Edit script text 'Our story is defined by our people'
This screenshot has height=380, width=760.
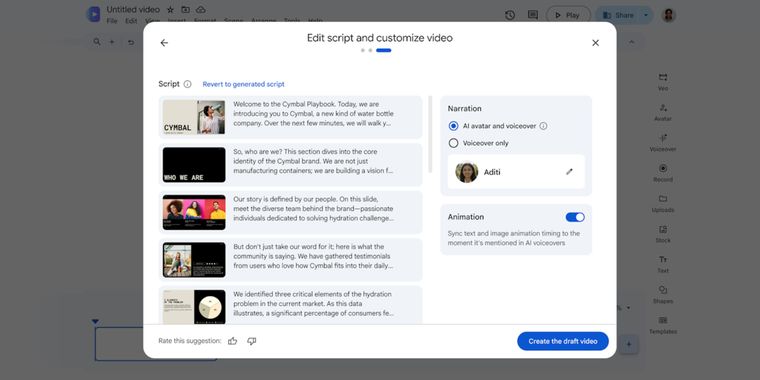point(313,209)
